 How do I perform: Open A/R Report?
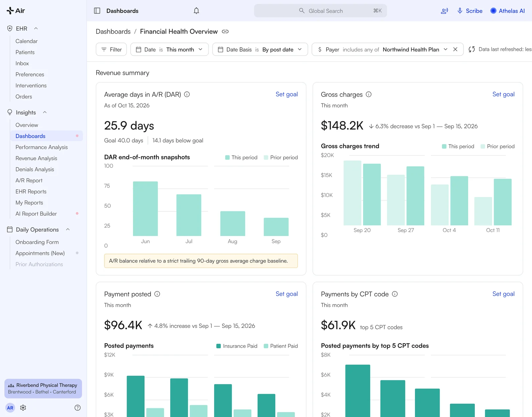[29, 180]
